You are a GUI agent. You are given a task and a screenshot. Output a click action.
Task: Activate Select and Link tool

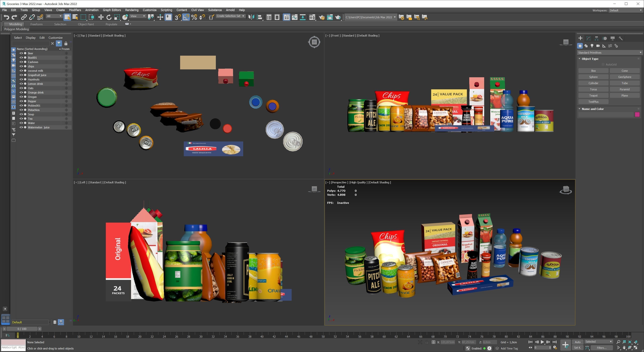24,17
